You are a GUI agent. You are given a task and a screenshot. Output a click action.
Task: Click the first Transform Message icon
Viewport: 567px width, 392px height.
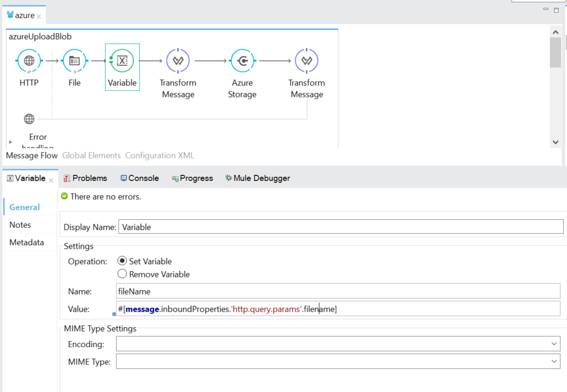tap(178, 61)
